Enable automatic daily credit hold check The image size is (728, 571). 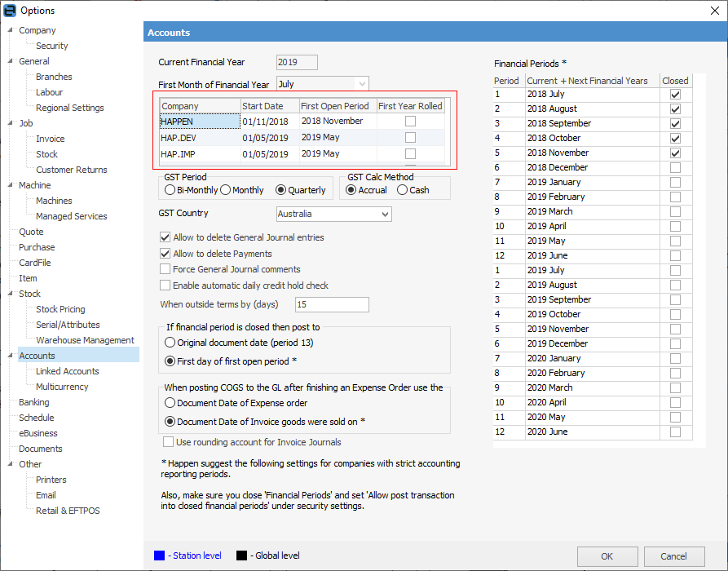tap(164, 285)
